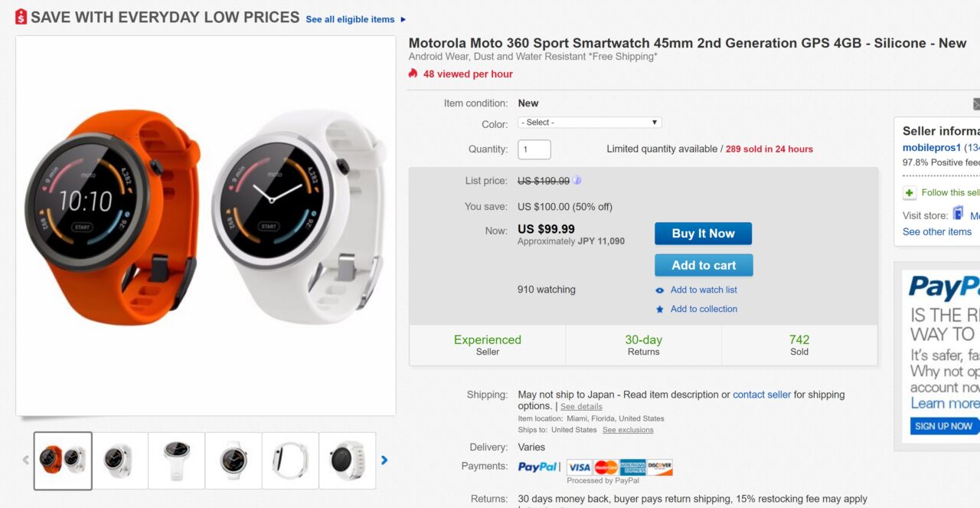Click the PayPal payment logo

click(537, 467)
